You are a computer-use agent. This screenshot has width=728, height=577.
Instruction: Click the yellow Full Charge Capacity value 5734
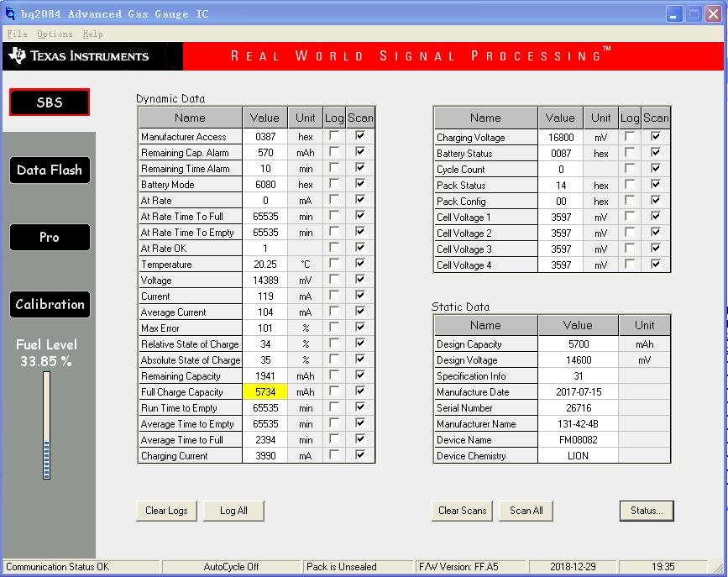point(265,391)
